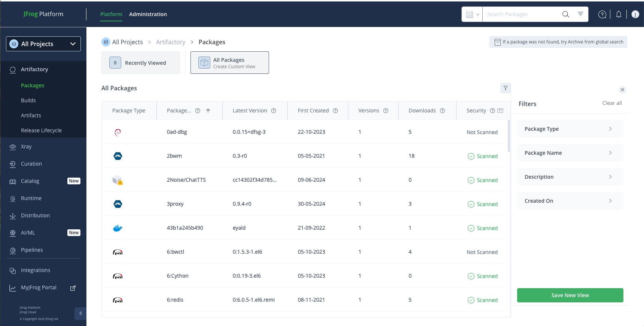Viewport: 644px width, 326px height.
Task: Collapse the sidebar with the arrow button
Action: tap(80, 314)
